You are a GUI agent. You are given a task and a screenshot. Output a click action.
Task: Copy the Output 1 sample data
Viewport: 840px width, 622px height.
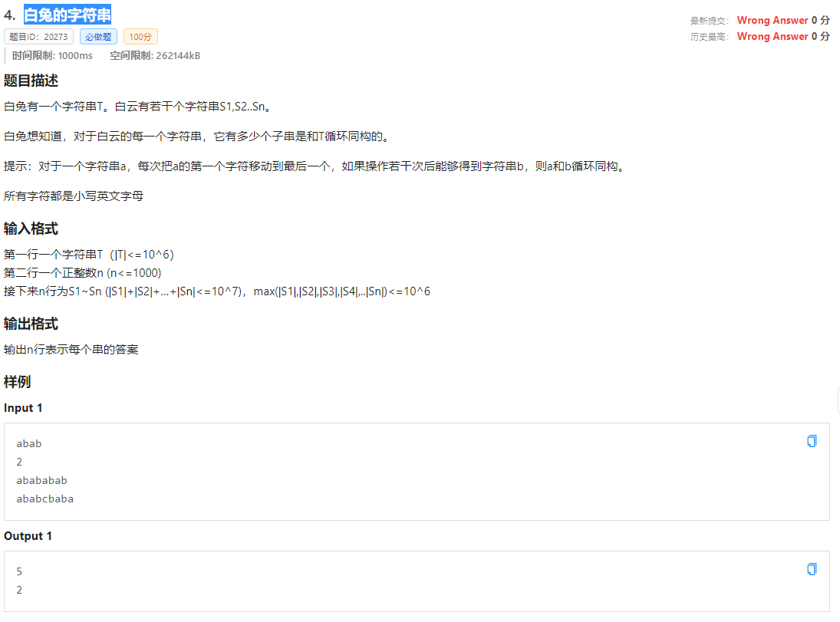(812, 569)
